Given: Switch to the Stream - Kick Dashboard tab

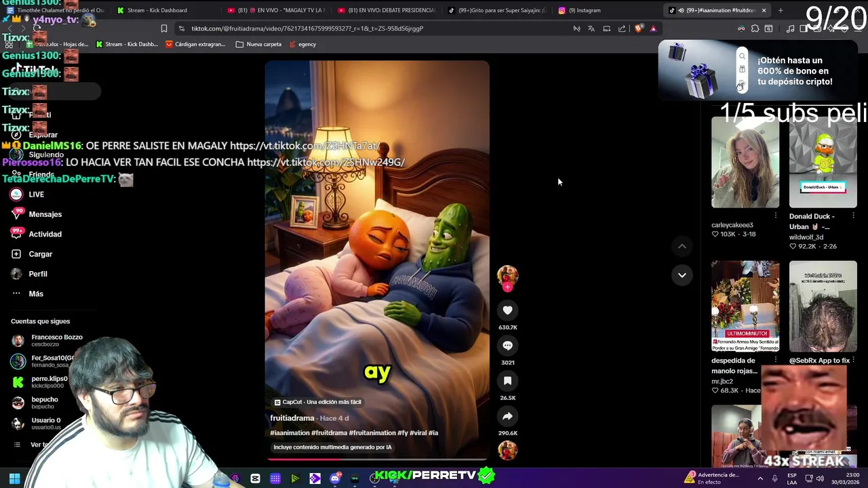Looking at the screenshot, I should [x=157, y=10].
